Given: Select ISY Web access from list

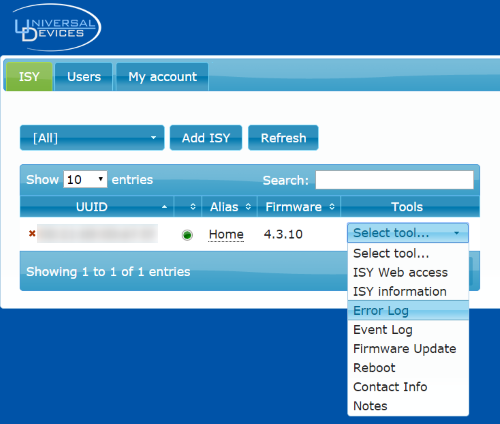Looking at the screenshot, I should click(x=408, y=272).
